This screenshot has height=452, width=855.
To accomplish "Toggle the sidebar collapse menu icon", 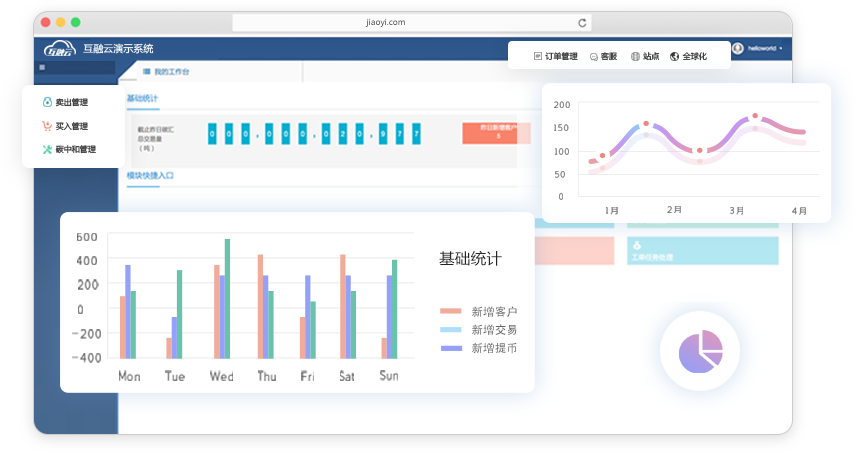I will (42, 68).
